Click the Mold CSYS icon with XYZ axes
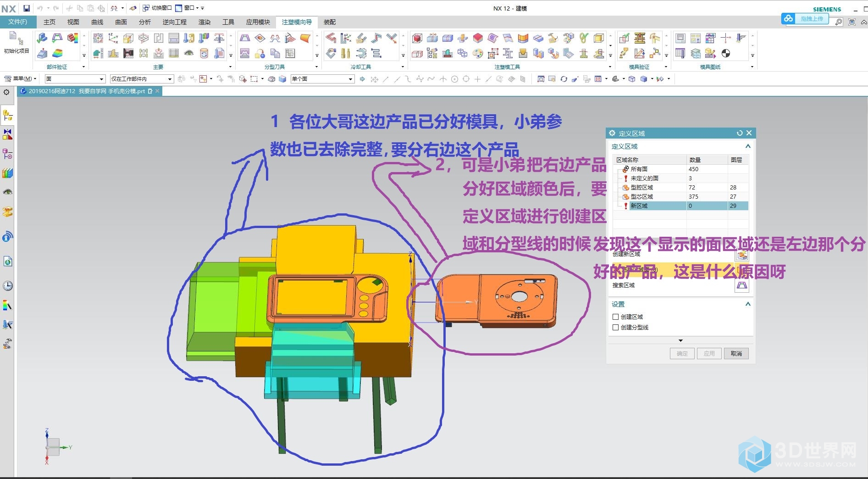868x479 pixels. 113,38
